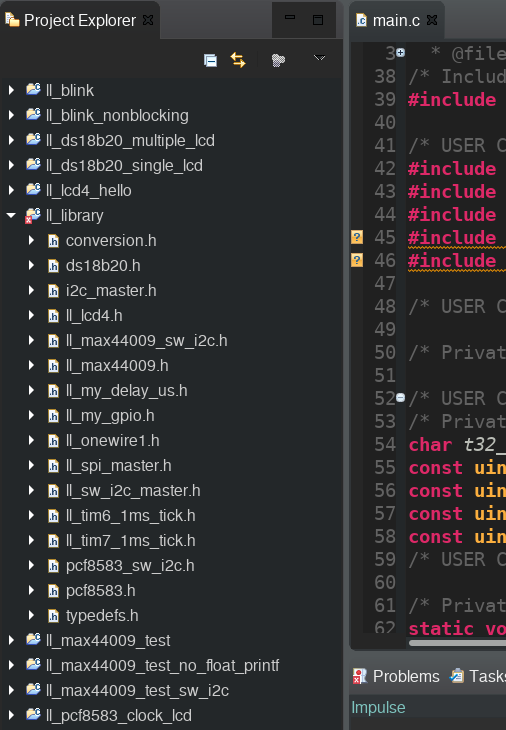This screenshot has height=730, width=506.
Task: Open the Project Explorer view menu chevron
Action: point(319,58)
